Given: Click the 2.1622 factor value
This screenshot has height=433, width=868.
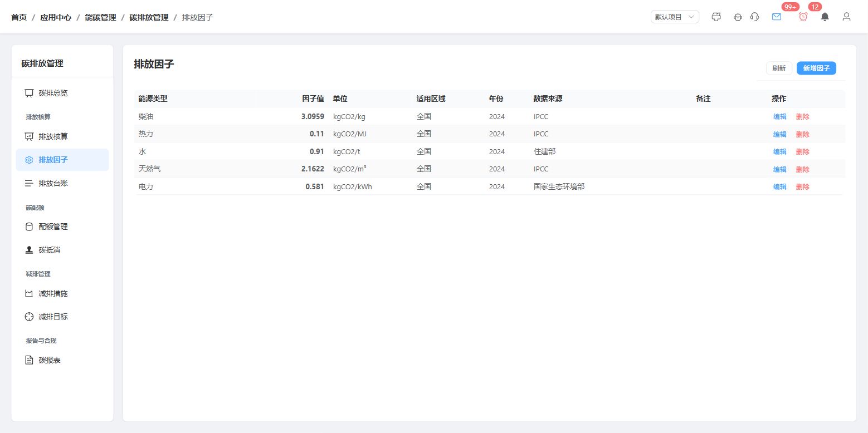Looking at the screenshot, I should tap(313, 169).
